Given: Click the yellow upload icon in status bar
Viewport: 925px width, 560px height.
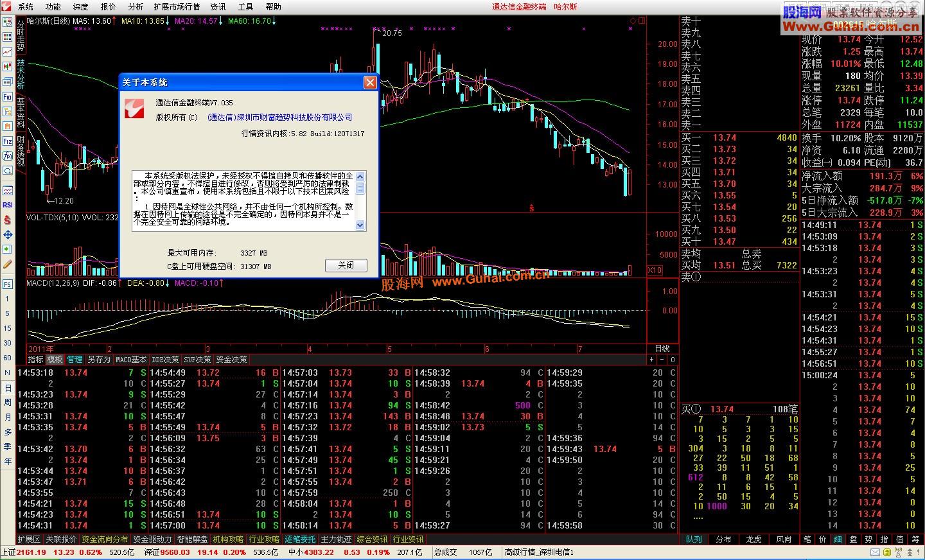Looking at the screenshot, I should click(887, 552).
